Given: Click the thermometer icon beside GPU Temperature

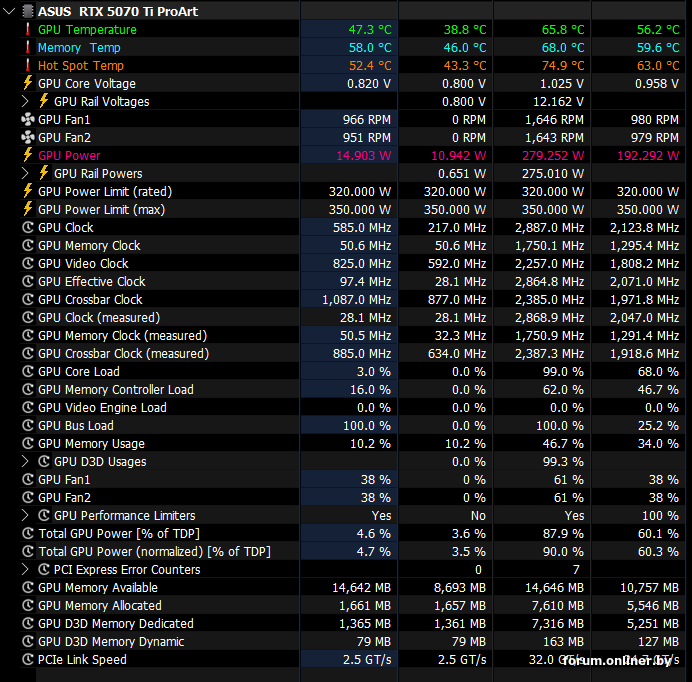Looking at the screenshot, I should coord(28,30).
